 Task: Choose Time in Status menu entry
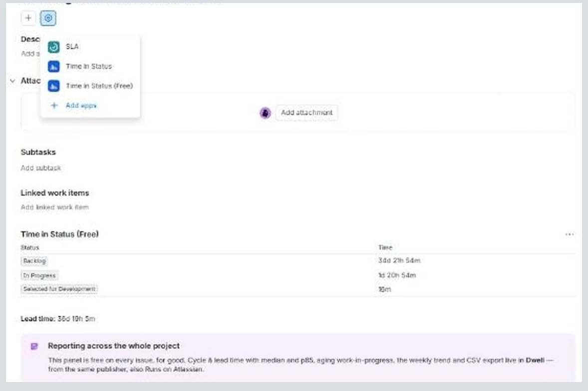(x=90, y=66)
